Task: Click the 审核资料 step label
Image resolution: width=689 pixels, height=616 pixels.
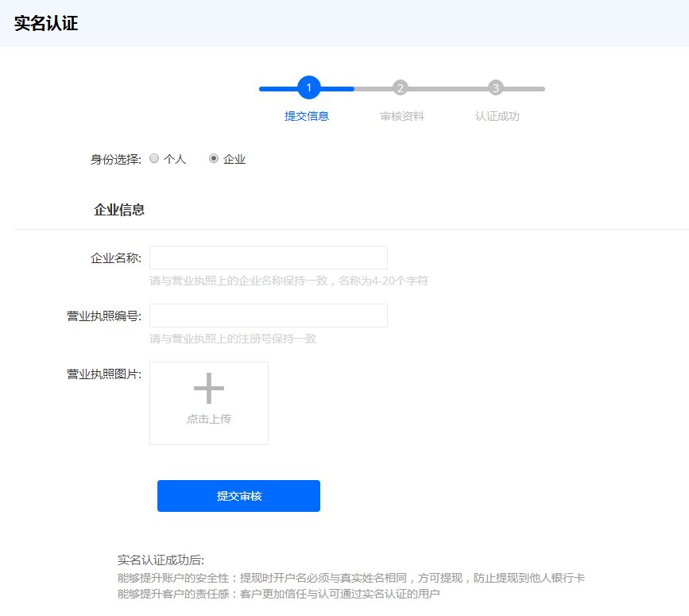Action: pyautogui.click(x=402, y=115)
